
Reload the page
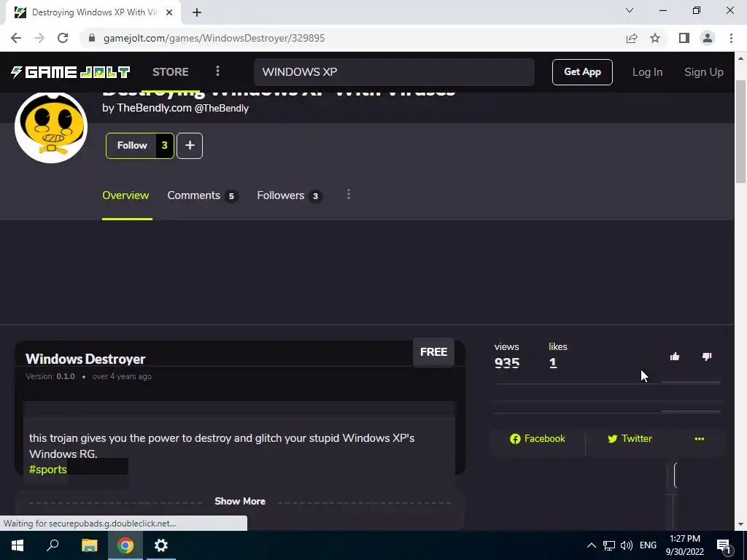[x=63, y=38]
